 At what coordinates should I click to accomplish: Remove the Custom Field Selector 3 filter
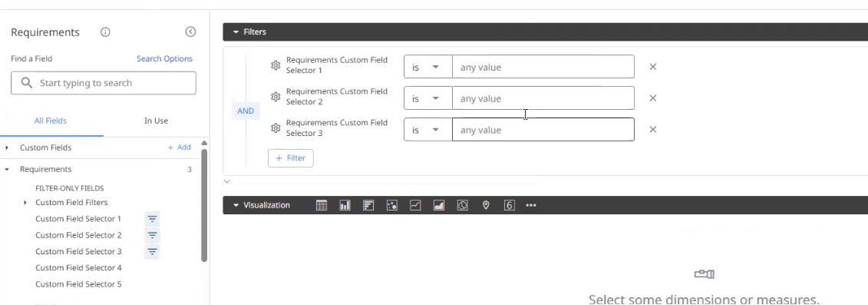[652, 129]
